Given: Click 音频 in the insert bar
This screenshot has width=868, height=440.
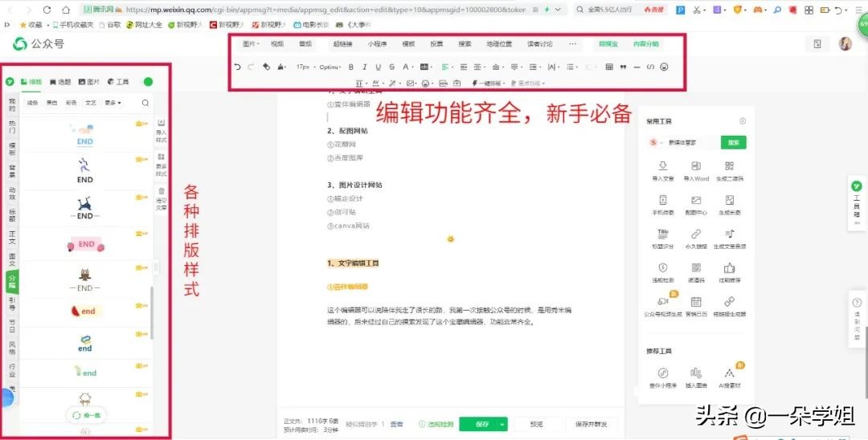Looking at the screenshot, I should tap(305, 43).
